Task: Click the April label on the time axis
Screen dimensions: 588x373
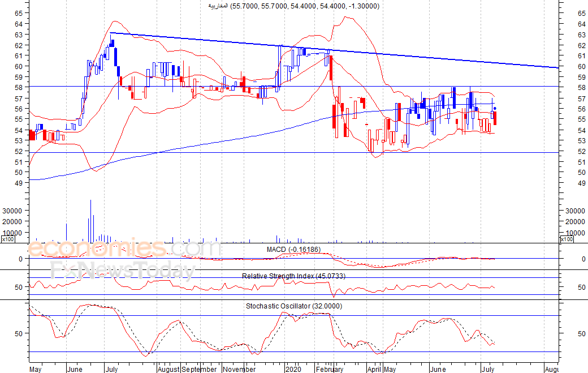Action: [374, 369]
